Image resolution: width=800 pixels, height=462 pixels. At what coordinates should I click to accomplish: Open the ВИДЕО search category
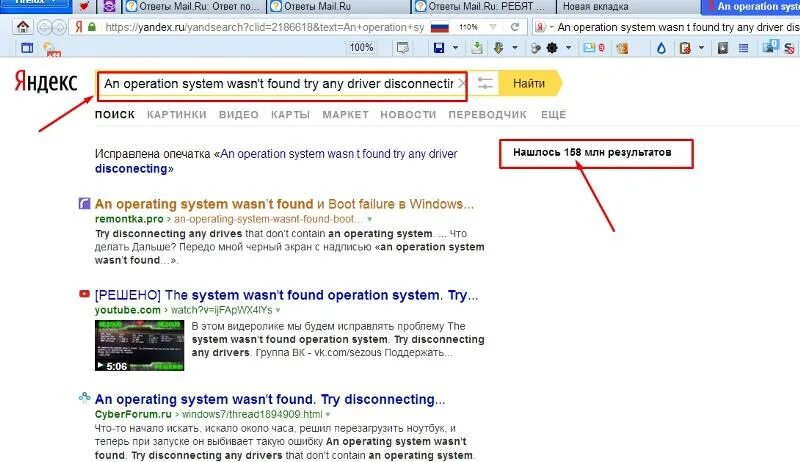tap(238, 115)
